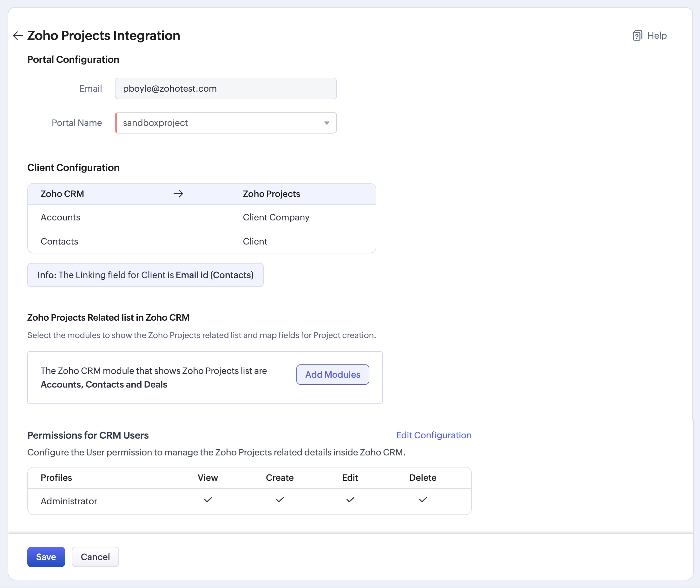Click the linking field info message
The height and width of the screenshot is (588, 700).
point(145,275)
